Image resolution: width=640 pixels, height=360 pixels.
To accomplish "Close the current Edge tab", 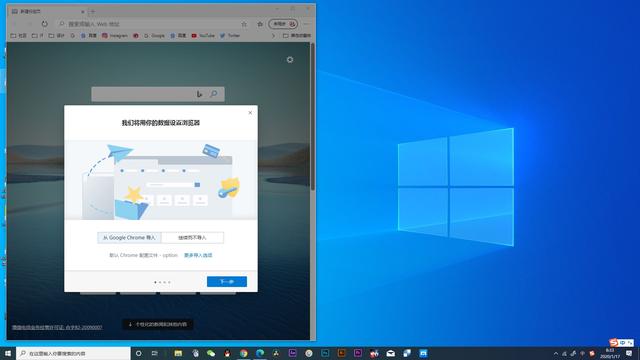I will (x=83, y=12).
